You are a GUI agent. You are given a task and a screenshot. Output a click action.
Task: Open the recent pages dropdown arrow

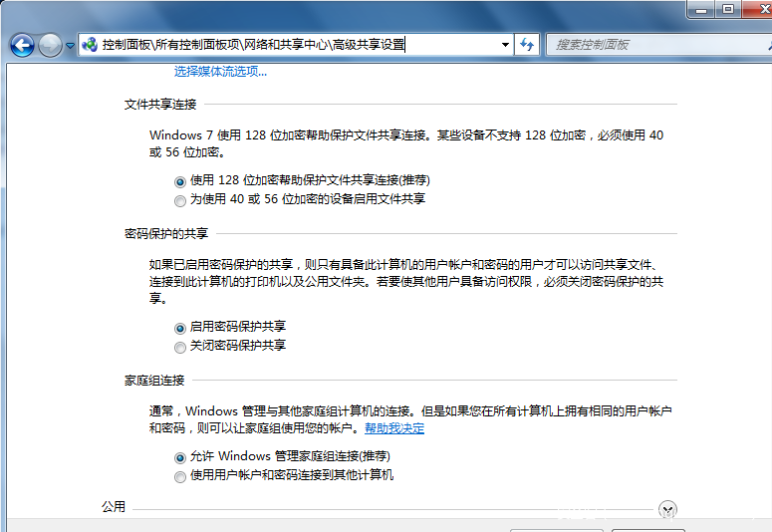pyautogui.click(x=70, y=45)
